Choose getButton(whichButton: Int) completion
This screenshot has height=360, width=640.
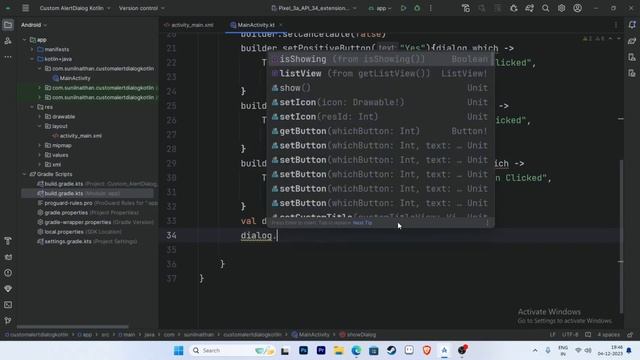click(380, 131)
